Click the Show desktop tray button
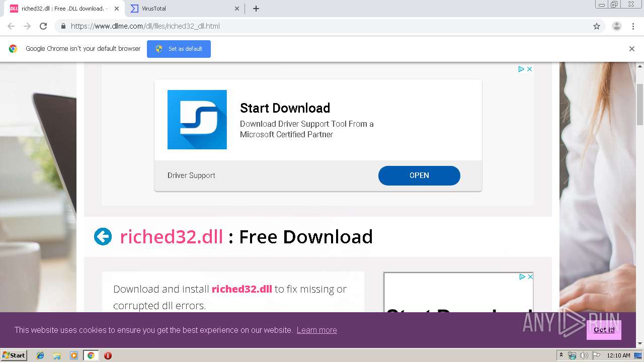 coord(638,355)
